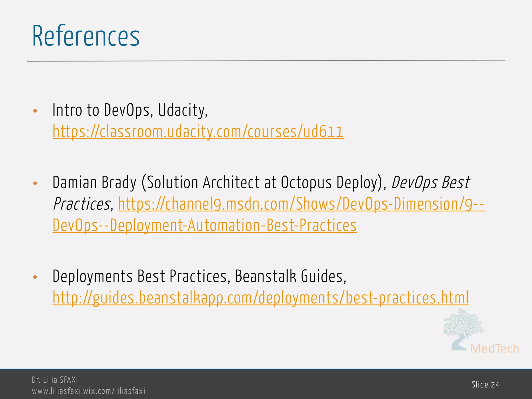Select the 'Deployments Best Practices, Beanstalk Guides' text
The image size is (532, 399).
199,276
